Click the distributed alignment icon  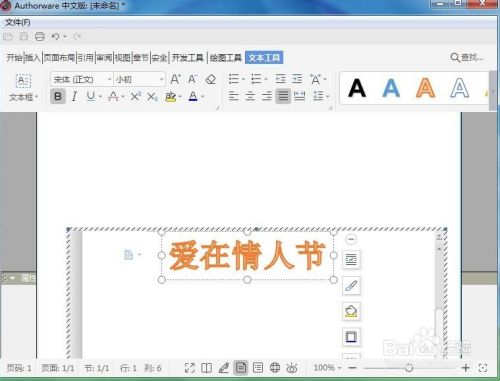tap(300, 96)
